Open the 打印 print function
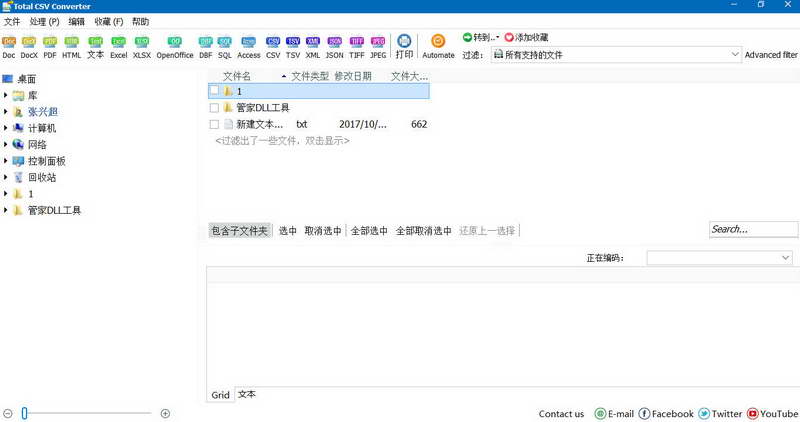 (x=404, y=46)
